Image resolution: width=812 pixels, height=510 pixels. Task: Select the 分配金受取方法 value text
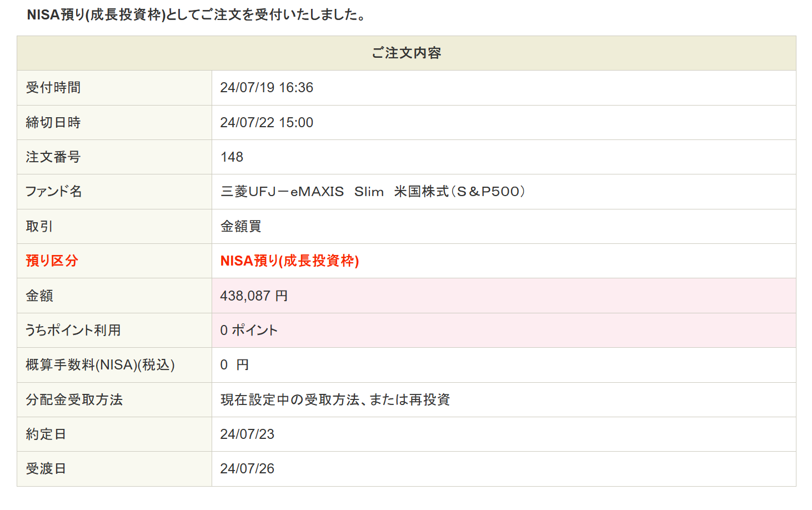click(335, 399)
